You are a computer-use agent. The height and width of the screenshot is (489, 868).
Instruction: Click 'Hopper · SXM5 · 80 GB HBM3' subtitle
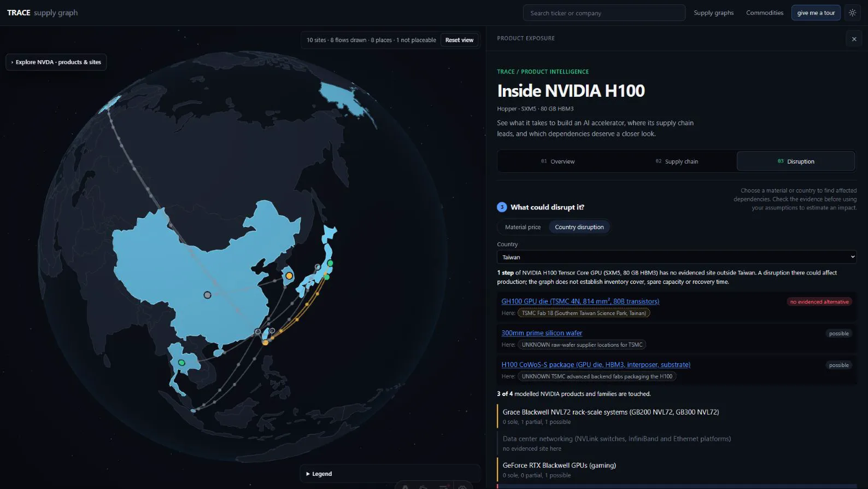point(535,109)
